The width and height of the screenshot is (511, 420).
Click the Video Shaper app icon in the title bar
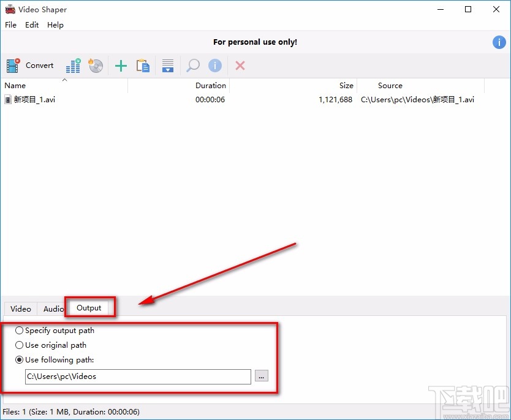click(10, 9)
